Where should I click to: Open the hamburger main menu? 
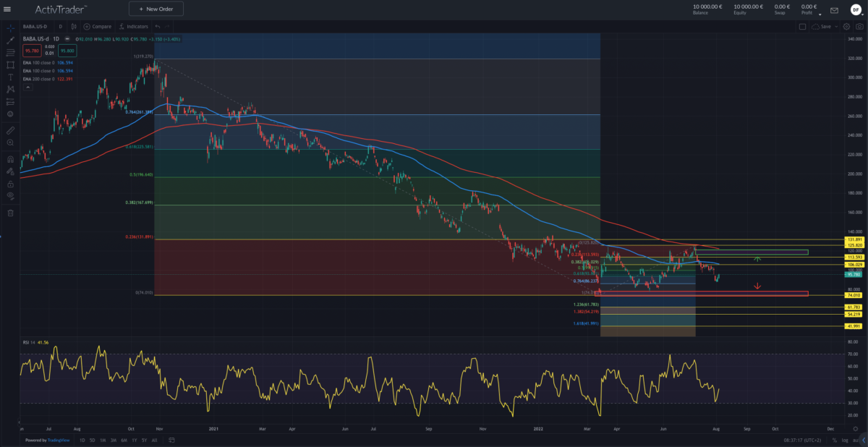click(x=7, y=9)
